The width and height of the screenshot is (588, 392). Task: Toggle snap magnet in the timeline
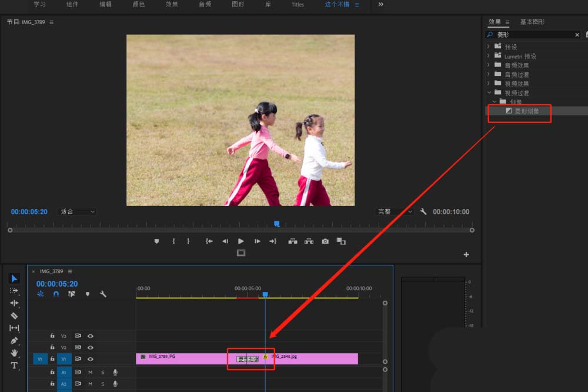[56, 294]
